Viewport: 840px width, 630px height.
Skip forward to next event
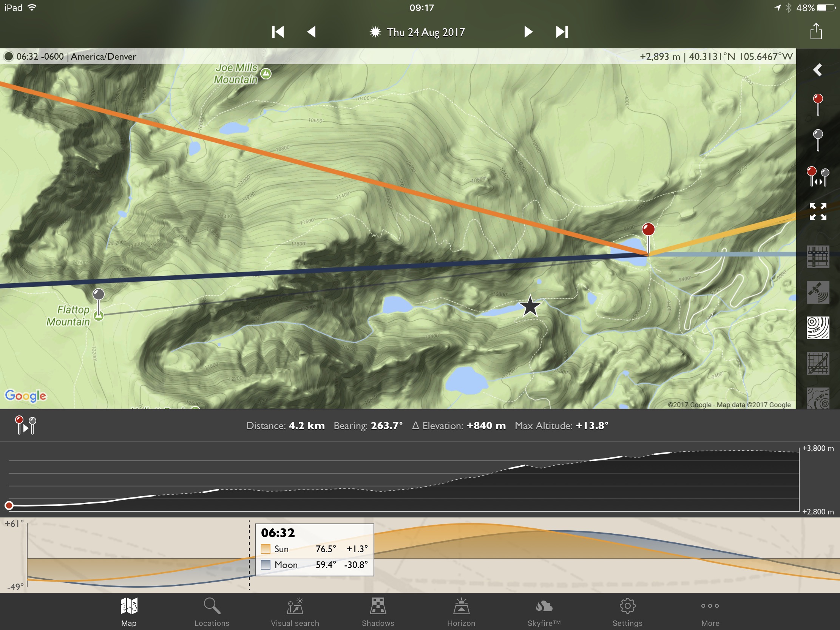point(562,31)
